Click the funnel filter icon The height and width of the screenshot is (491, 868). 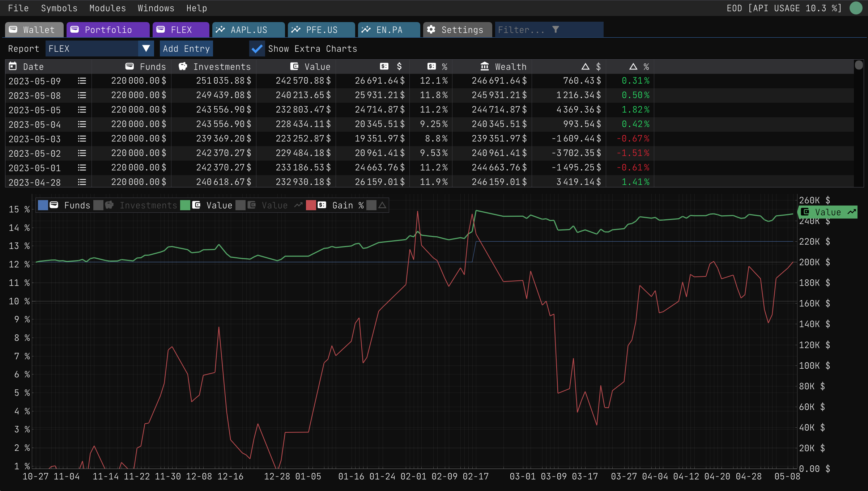click(556, 29)
